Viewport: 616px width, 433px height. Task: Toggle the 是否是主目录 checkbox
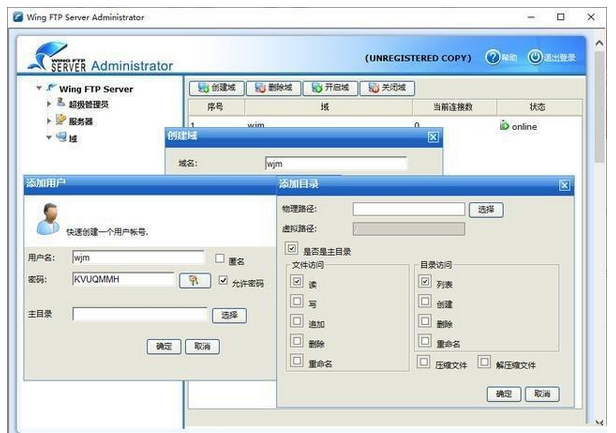click(292, 249)
